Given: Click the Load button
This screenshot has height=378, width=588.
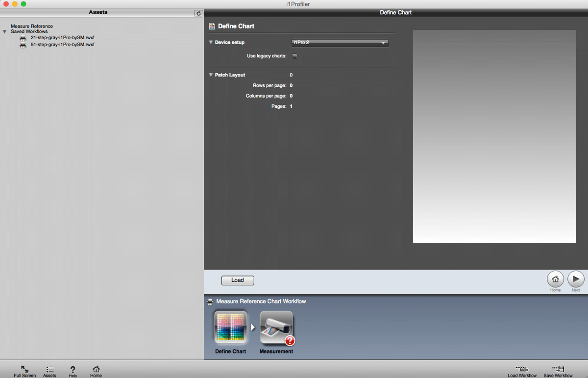Looking at the screenshot, I should point(238,280).
